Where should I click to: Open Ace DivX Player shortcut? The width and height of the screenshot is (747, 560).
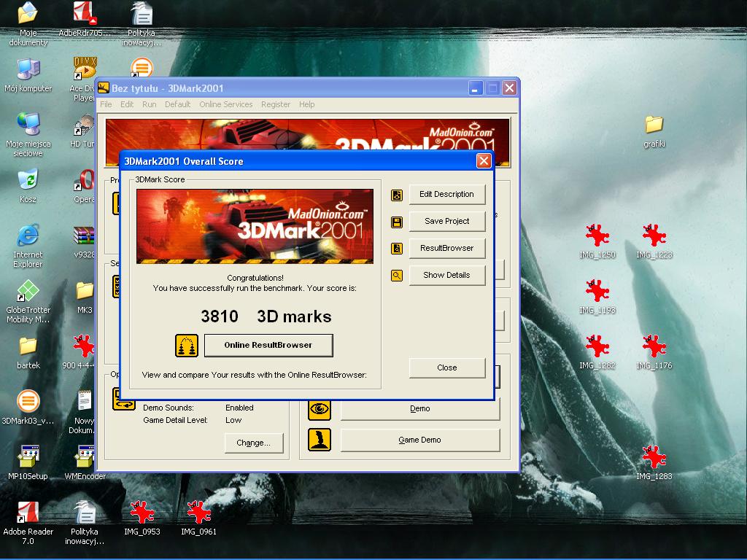click(84, 79)
